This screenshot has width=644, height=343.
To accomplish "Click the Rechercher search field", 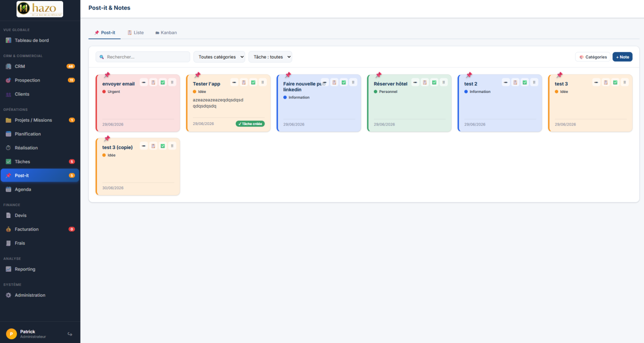I will pos(143,57).
